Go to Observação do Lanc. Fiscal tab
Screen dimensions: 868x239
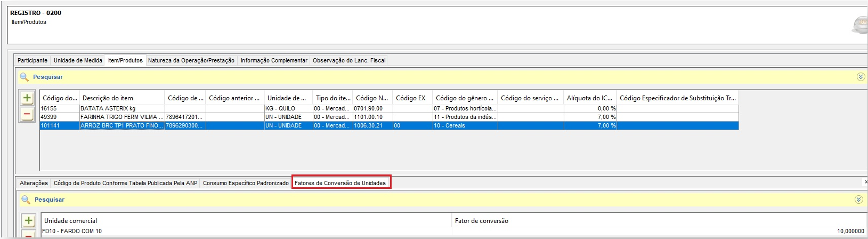point(349,60)
